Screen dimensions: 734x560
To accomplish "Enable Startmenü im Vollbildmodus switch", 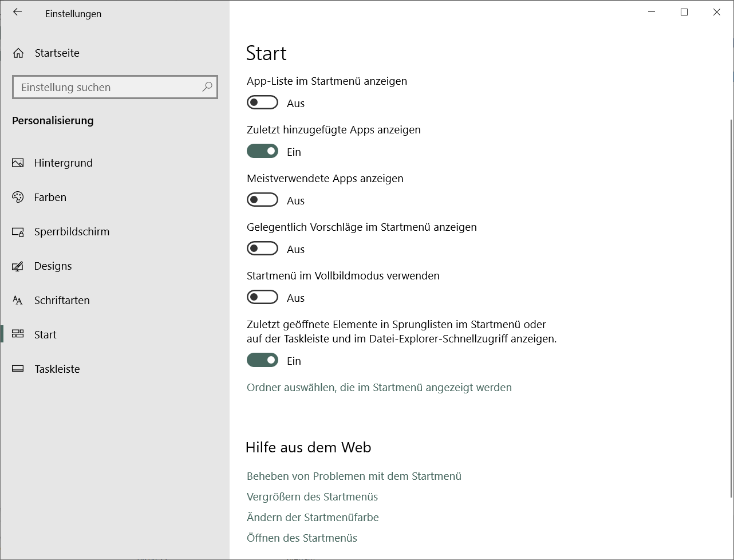I will pos(262,298).
